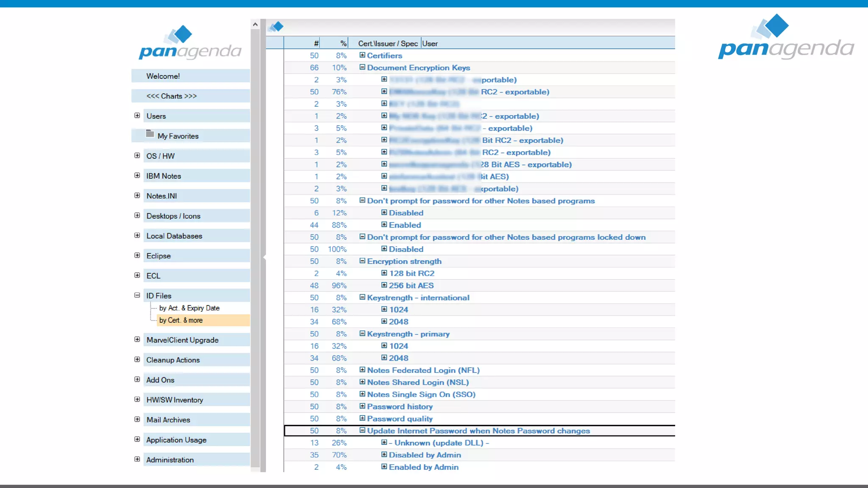Collapse the ID Files navigation section

137,295
